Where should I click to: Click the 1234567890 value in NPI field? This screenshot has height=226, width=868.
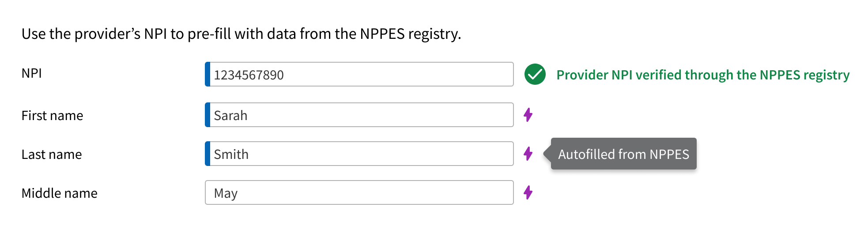pos(249,75)
